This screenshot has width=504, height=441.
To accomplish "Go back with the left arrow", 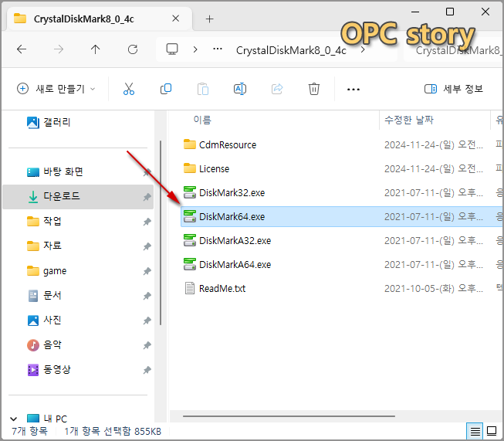I will 22,49.
